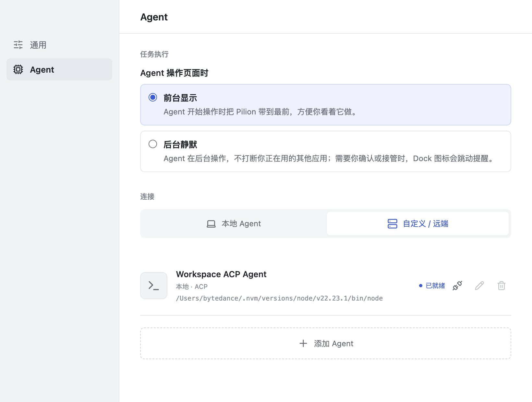Open the 通用 general settings icon

18,45
